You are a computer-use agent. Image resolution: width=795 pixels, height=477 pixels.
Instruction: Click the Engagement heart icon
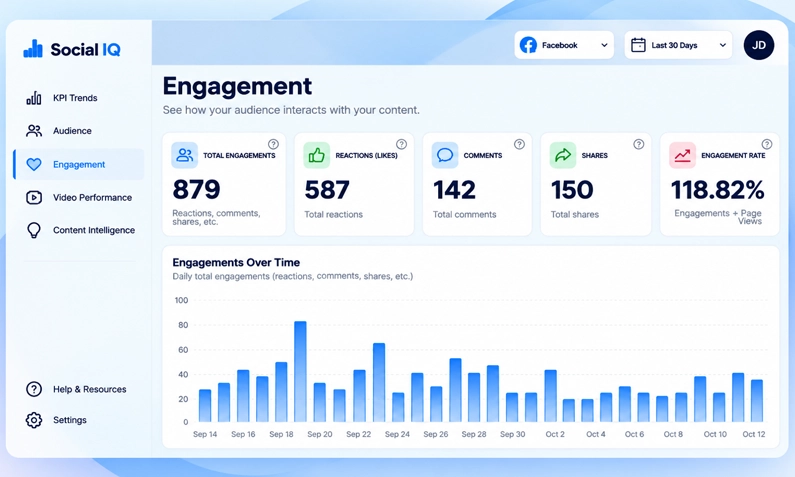33,164
